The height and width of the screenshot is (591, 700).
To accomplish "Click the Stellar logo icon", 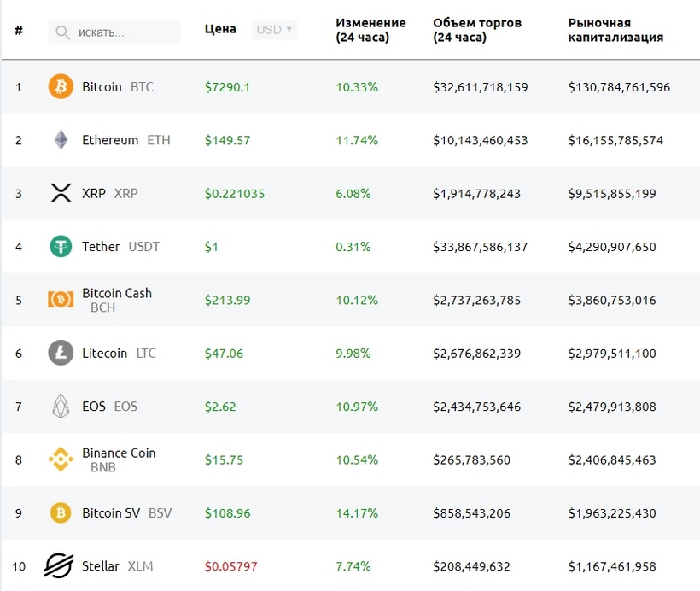I will 59,565.
